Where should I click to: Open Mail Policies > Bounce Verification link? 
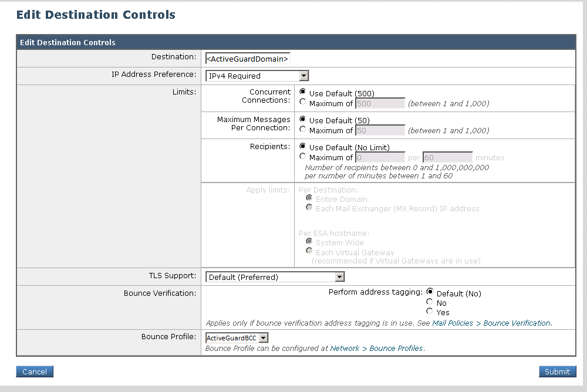(x=491, y=323)
